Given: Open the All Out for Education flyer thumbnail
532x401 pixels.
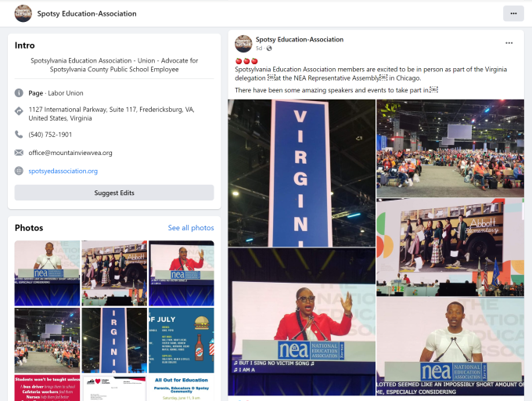Looking at the screenshot, I should tap(182, 388).
